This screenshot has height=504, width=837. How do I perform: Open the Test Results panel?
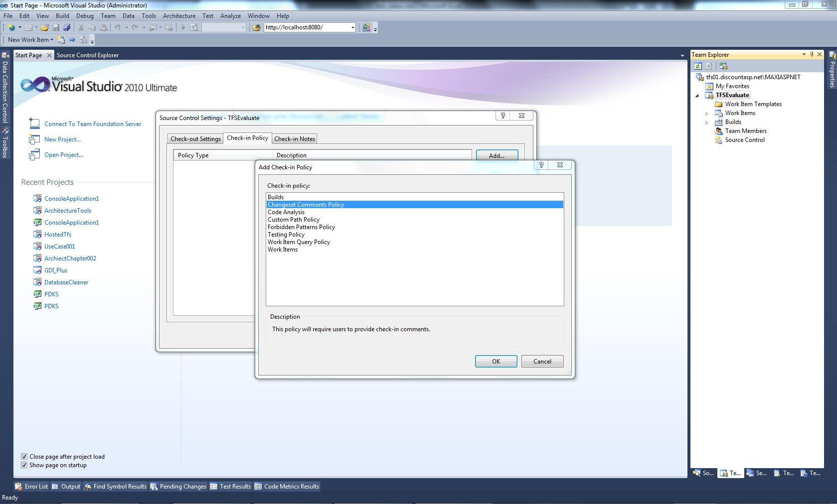[230, 487]
